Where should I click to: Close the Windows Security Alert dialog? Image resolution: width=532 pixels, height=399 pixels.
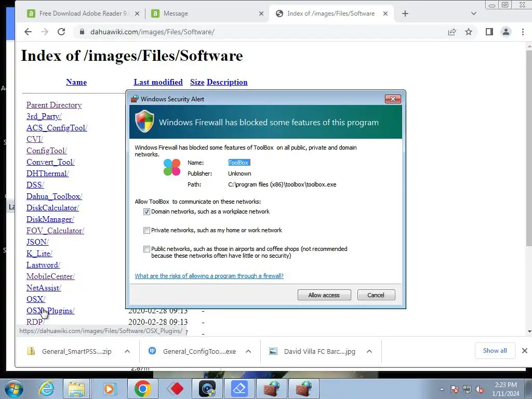393,99
